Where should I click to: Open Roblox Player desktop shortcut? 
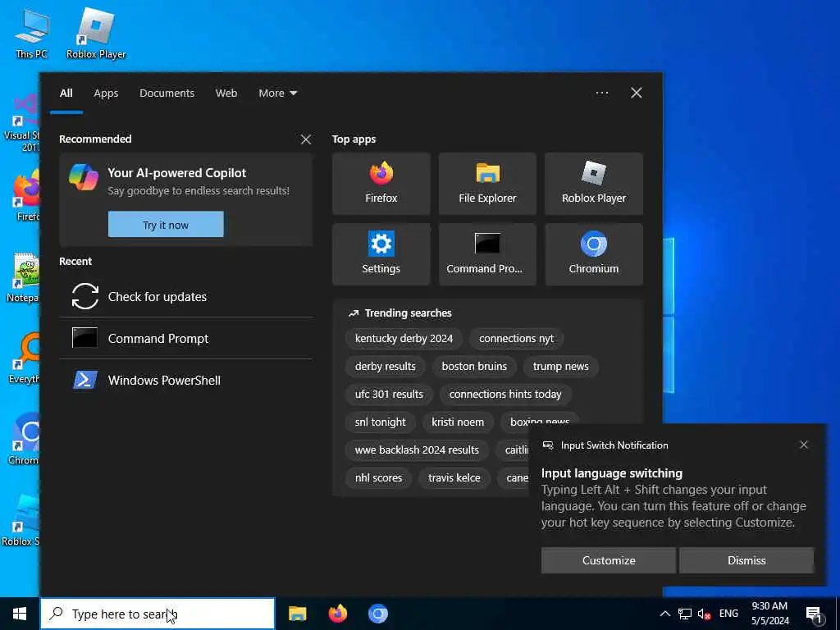pyautogui.click(x=96, y=34)
